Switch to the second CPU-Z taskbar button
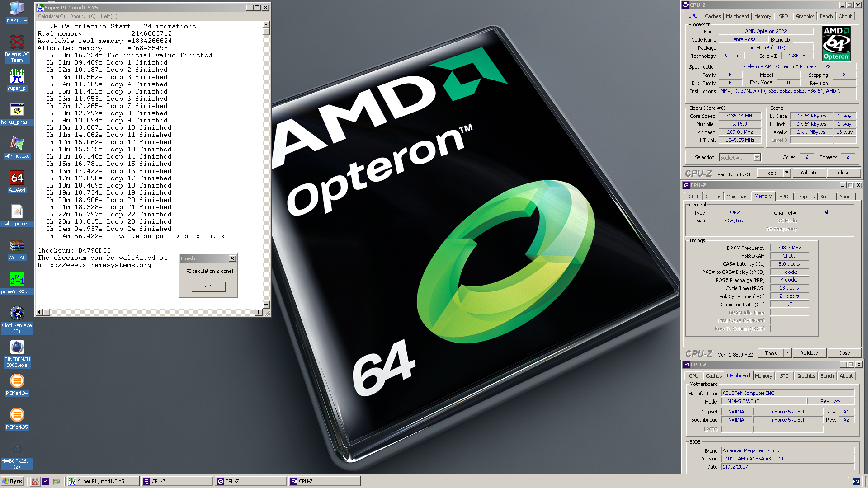This screenshot has height=488, width=868. coord(250,481)
